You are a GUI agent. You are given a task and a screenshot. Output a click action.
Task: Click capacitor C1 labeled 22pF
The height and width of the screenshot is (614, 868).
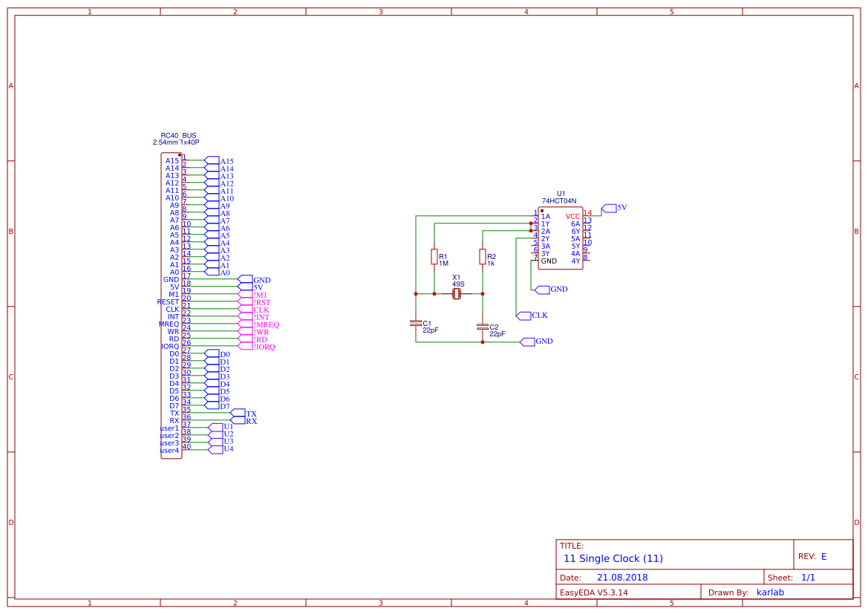(x=414, y=324)
